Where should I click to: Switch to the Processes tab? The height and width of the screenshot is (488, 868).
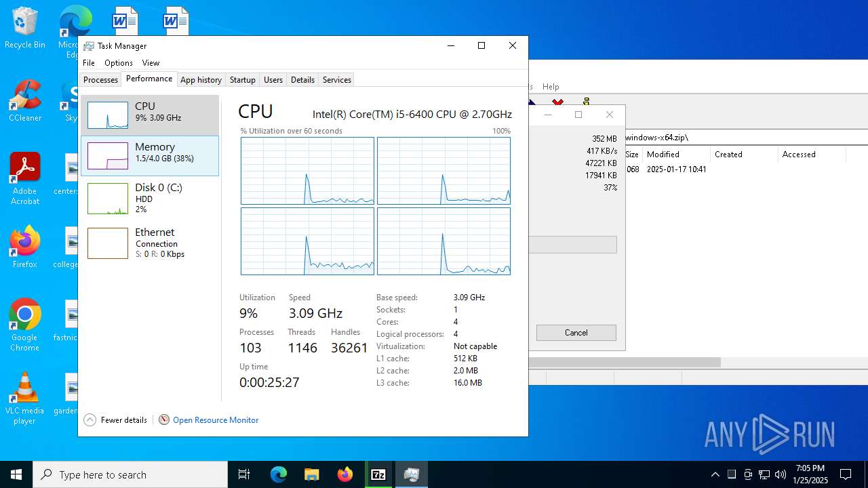coord(100,79)
